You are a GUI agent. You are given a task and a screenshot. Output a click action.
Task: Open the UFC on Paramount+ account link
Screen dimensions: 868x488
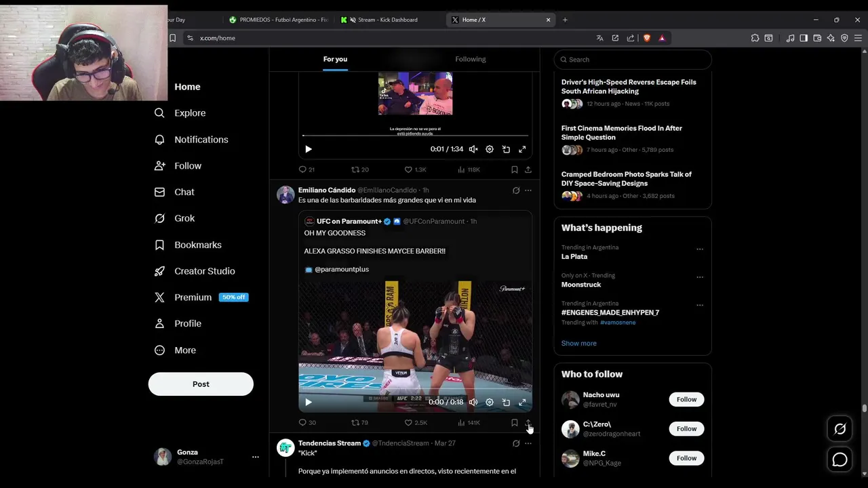[x=349, y=222]
